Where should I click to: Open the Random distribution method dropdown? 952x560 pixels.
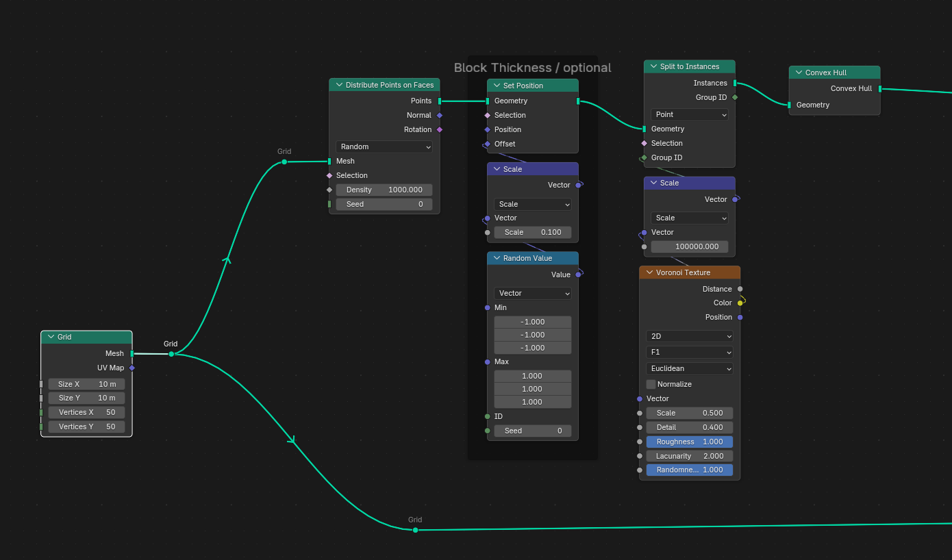pyautogui.click(x=384, y=147)
